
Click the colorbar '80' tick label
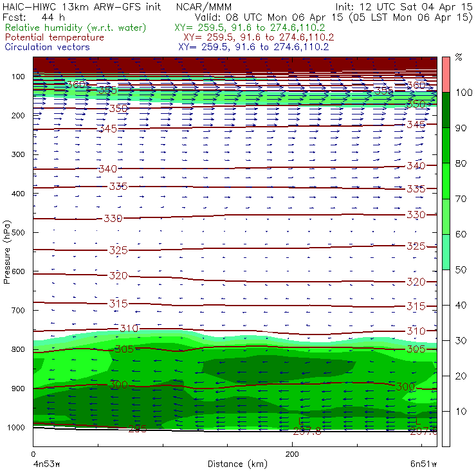tap(461, 163)
